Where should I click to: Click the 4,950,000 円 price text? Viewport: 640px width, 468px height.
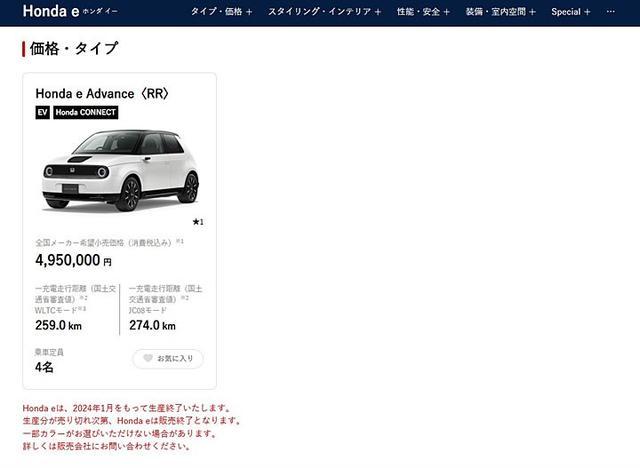pos(73,260)
